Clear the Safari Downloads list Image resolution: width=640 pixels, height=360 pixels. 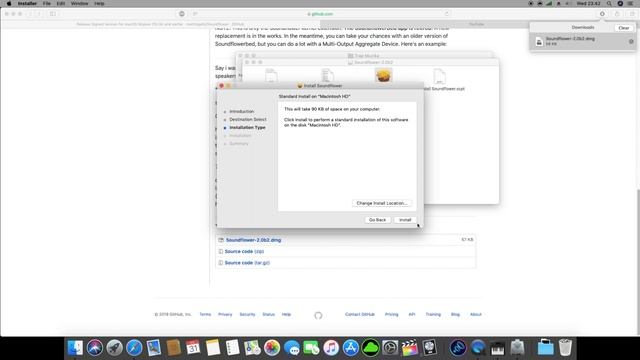[x=624, y=28]
